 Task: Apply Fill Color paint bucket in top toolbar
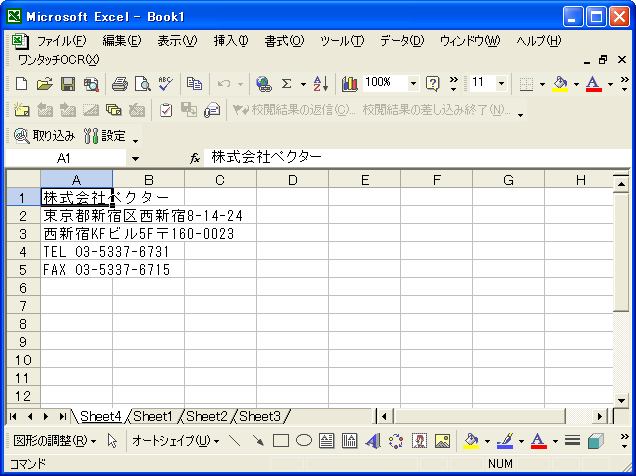pos(560,84)
